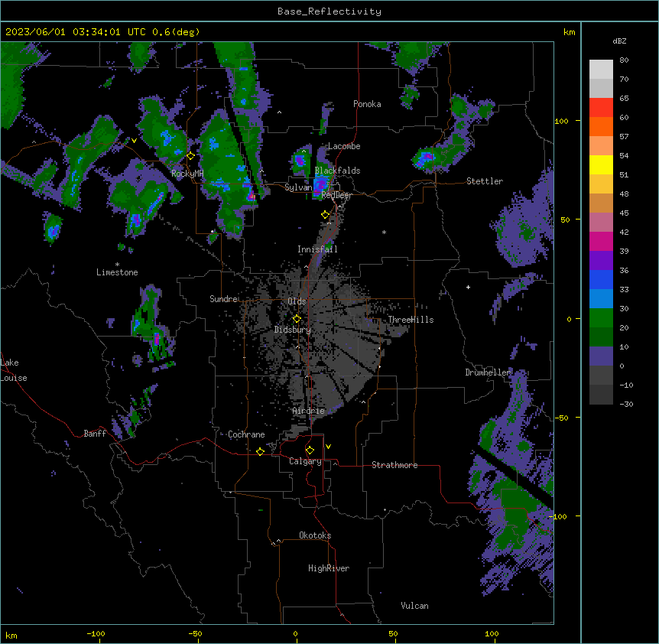Pick the violet swatch between 39 and 36
The height and width of the screenshot is (644, 659).
[x=601, y=261]
